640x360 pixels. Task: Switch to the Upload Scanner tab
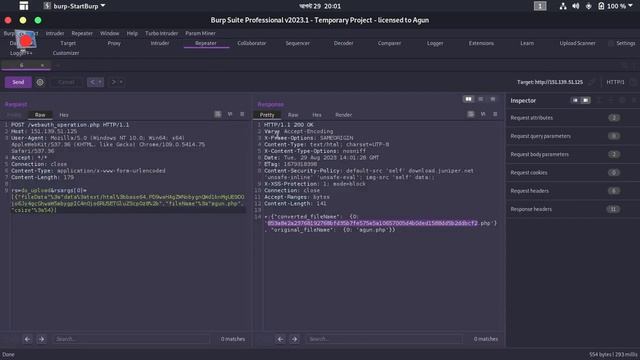[x=577, y=43]
